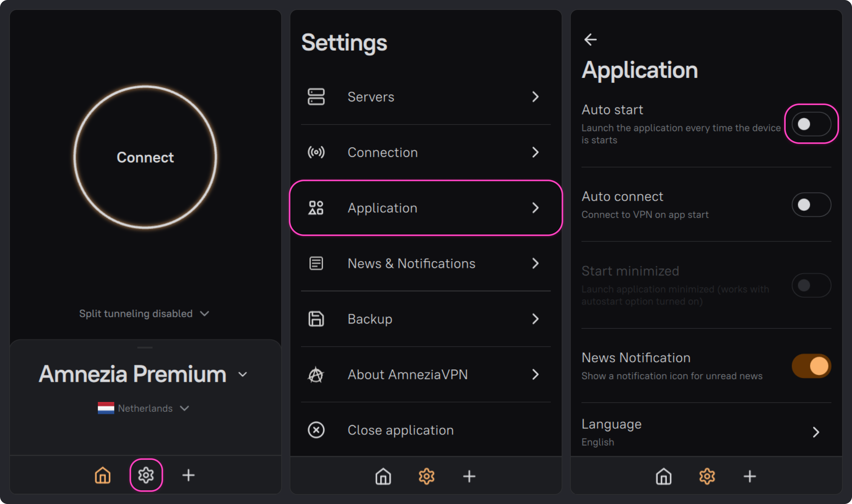Click the About AmneziaVPN logo icon
Viewport: 852px width, 504px height.
316,374
